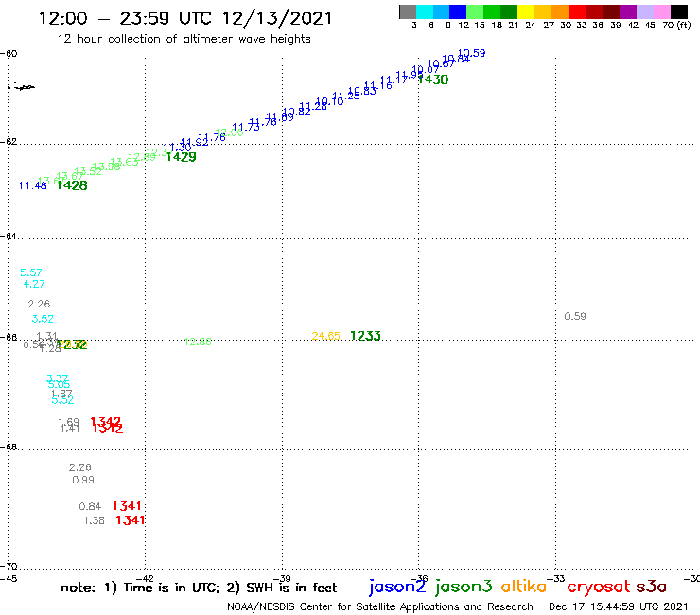The image size is (700, 615).
Task: Click the gray swatch in the color scale
Action: [x=408, y=11]
